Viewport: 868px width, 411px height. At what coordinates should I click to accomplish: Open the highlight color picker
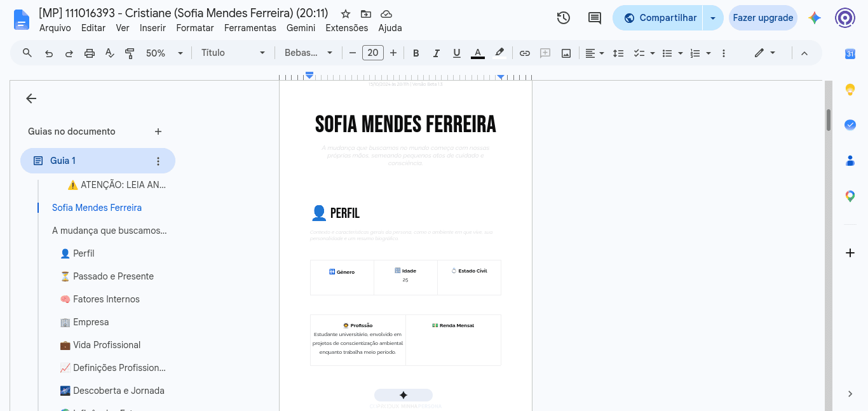pos(499,53)
